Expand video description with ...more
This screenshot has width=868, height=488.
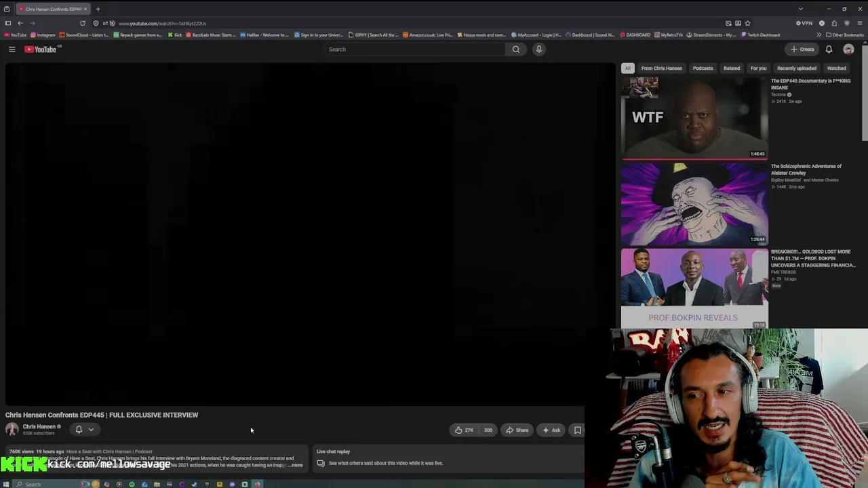pyautogui.click(x=296, y=465)
